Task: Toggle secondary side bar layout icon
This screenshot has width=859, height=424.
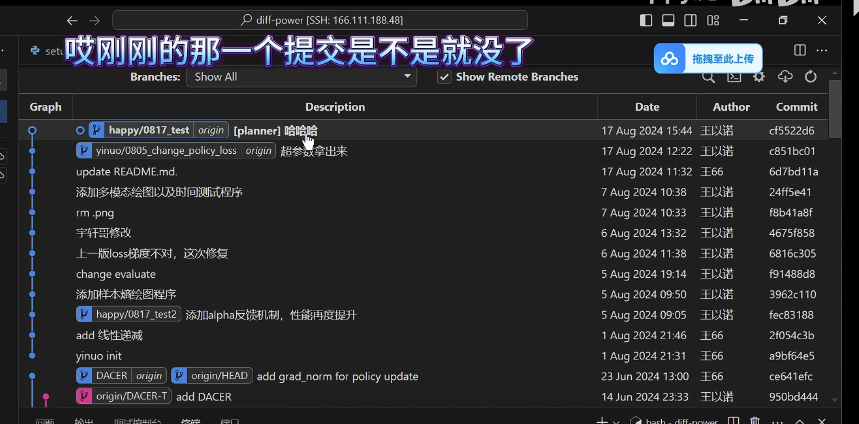Action: coord(690,20)
